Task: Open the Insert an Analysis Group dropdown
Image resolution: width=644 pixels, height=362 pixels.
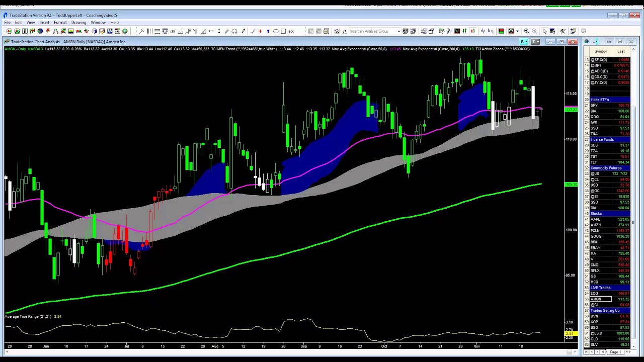Action: [x=399, y=31]
